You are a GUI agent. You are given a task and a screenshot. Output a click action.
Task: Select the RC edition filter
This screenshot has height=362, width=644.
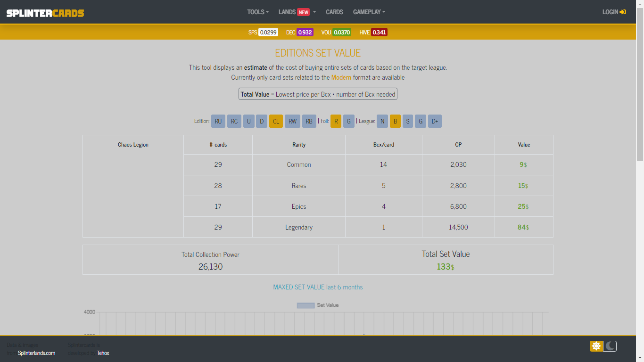[234, 121]
